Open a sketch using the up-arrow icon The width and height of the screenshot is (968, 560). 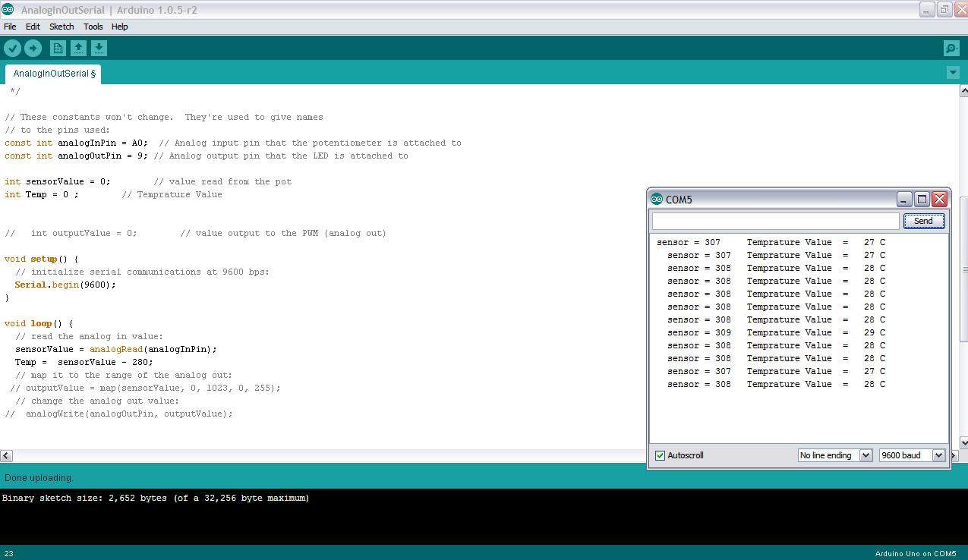(78, 49)
